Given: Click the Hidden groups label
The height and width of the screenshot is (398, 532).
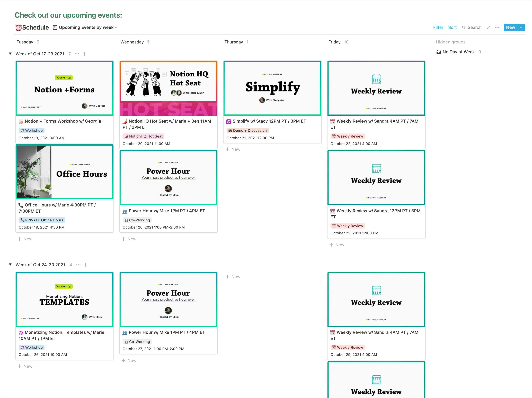Looking at the screenshot, I should 450,42.
